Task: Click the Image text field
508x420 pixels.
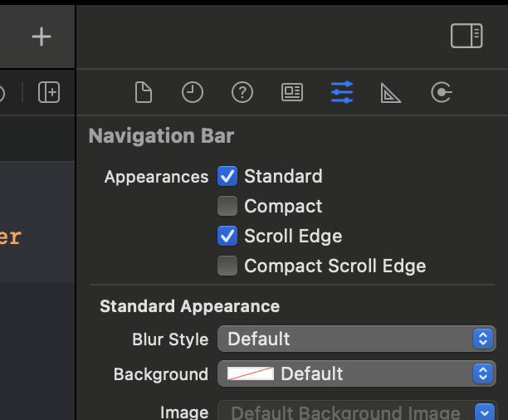Action: point(344,412)
